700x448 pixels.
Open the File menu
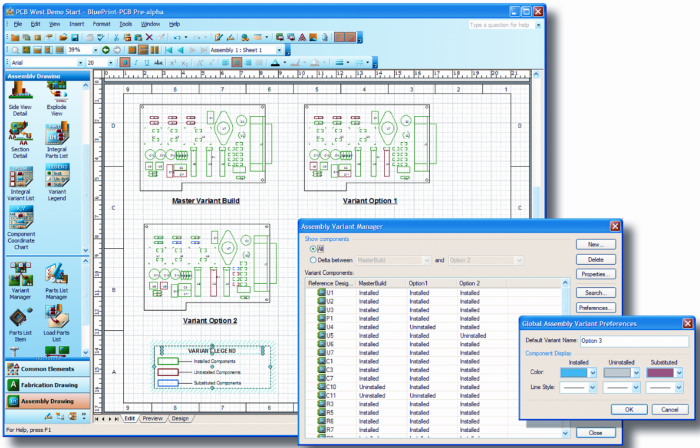pos(18,24)
